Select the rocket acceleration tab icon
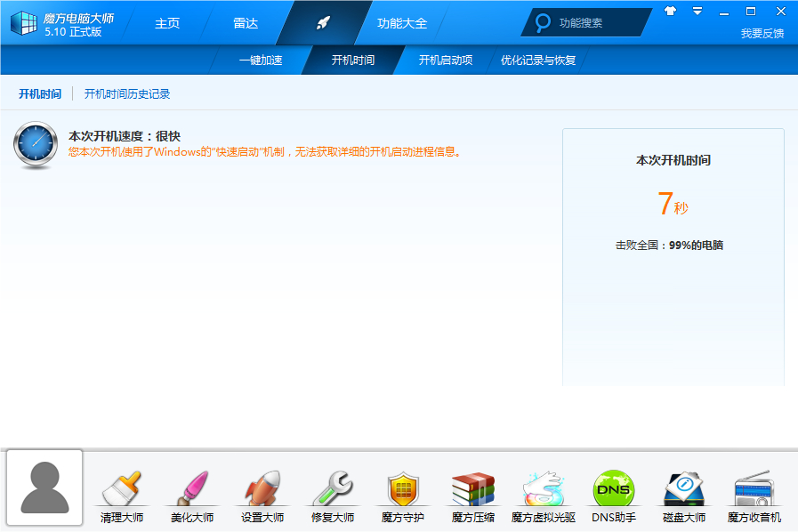798x532 pixels. 323,23
